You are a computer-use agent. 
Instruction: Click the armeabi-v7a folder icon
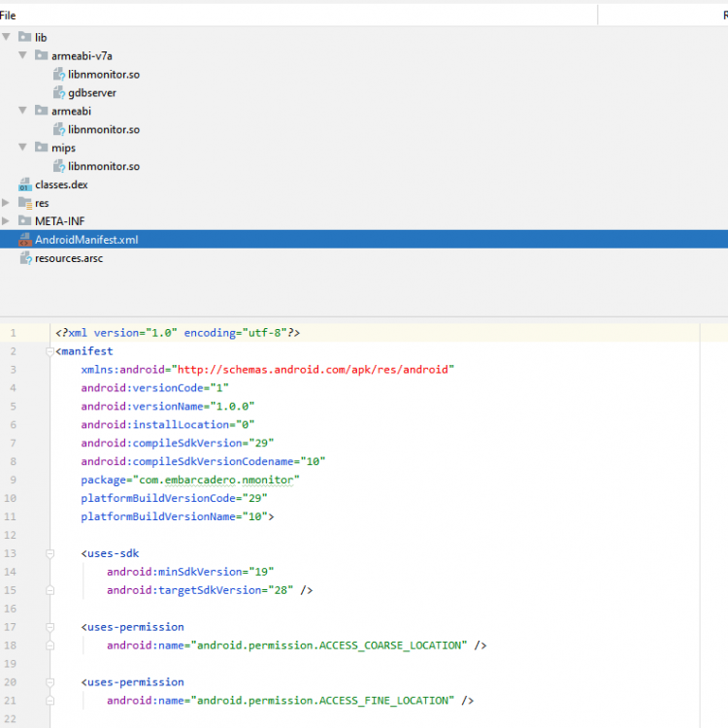(42, 55)
